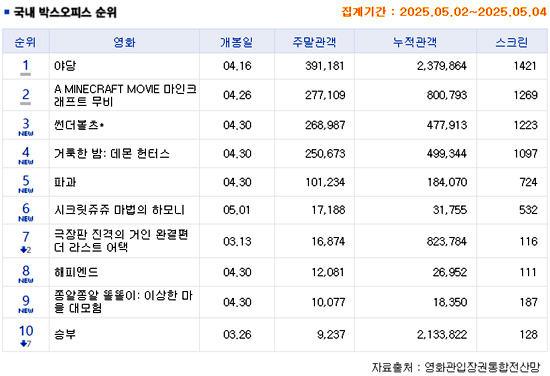Click the NEW badge under rank 9
550x376 pixels.
pyautogui.click(x=26, y=310)
